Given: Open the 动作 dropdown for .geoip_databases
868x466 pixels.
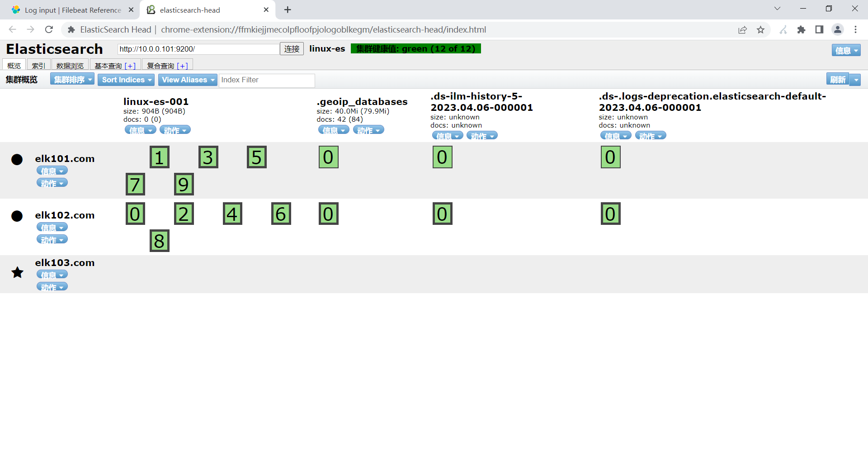Looking at the screenshot, I should (x=368, y=130).
